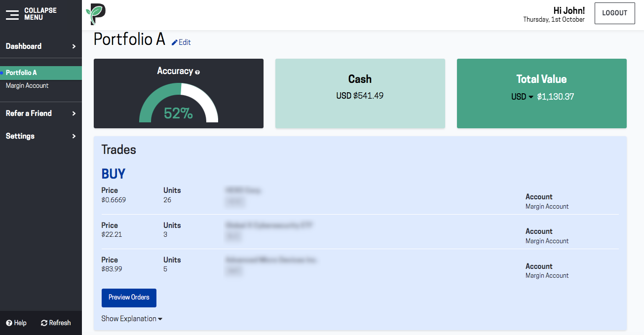Click the Help question mark icon in sidebar

coord(9,323)
